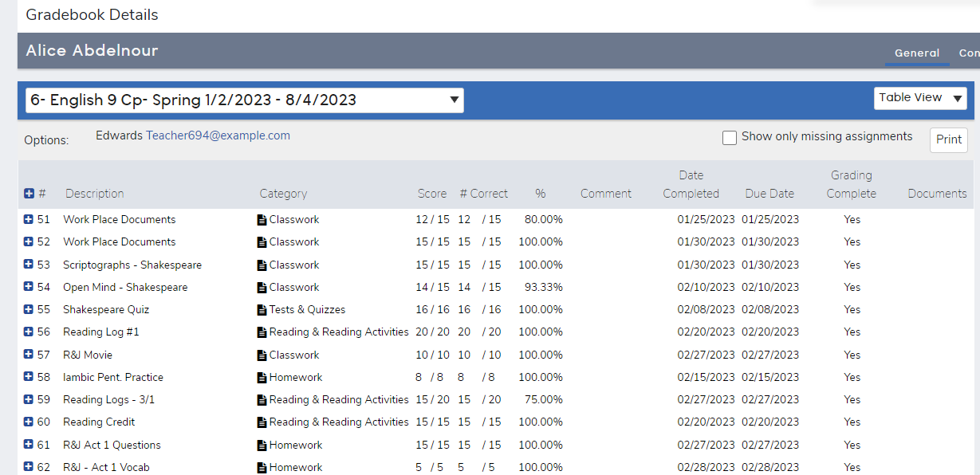Image resolution: width=980 pixels, height=475 pixels.
Task: Expand row 62 R&J - Act 1 Vocab
Action: tap(29, 467)
